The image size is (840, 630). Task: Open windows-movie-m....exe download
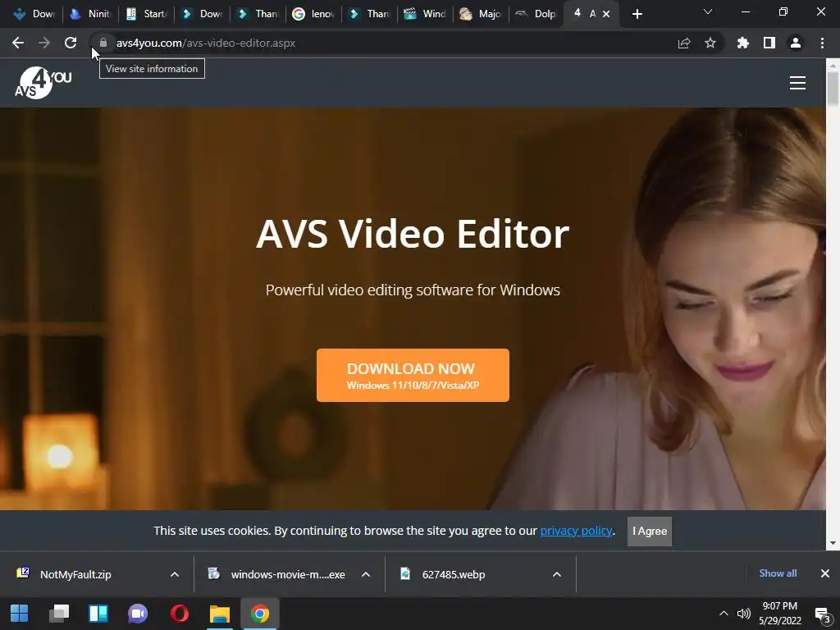(x=279, y=574)
